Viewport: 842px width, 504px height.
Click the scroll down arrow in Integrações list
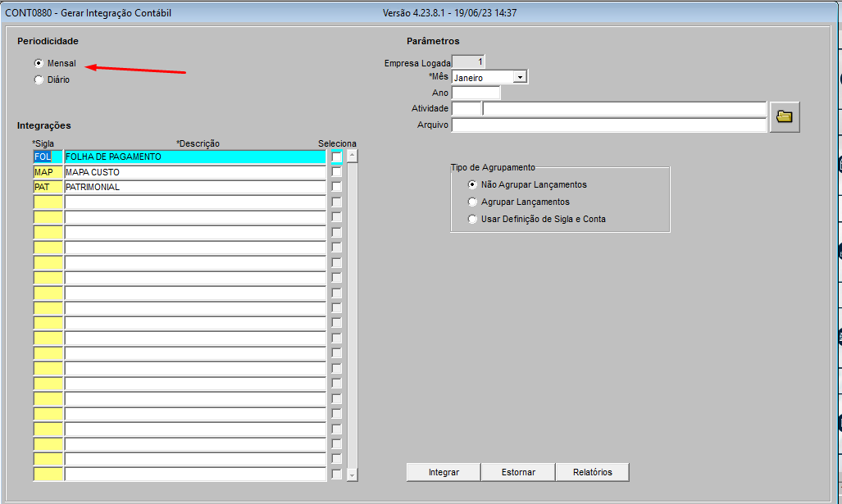point(353,474)
